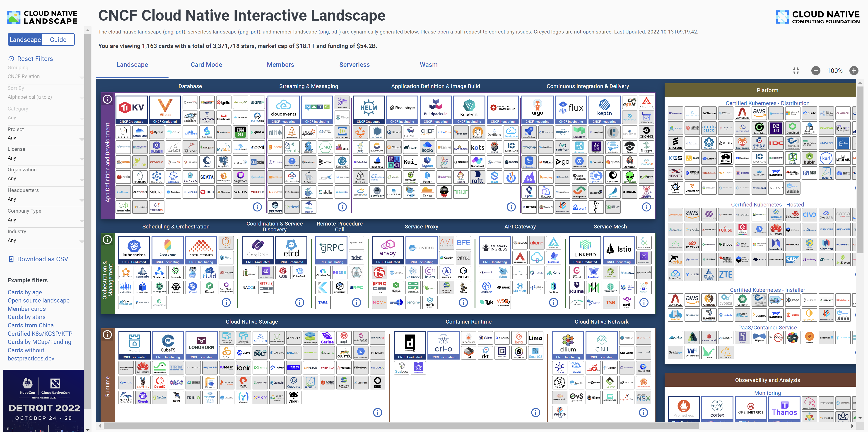Open the KubeVirt project card
Viewport: 868px width, 432px height.
coord(469,110)
